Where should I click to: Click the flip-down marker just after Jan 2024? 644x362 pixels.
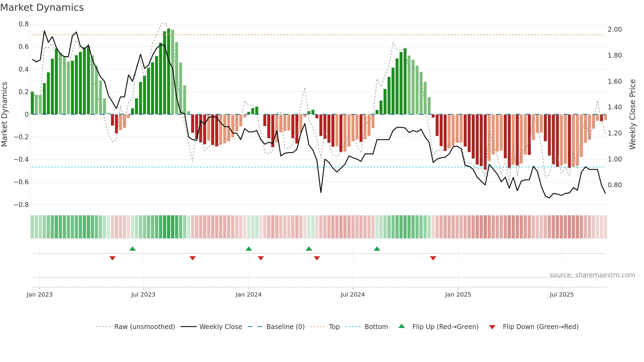click(261, 258)
